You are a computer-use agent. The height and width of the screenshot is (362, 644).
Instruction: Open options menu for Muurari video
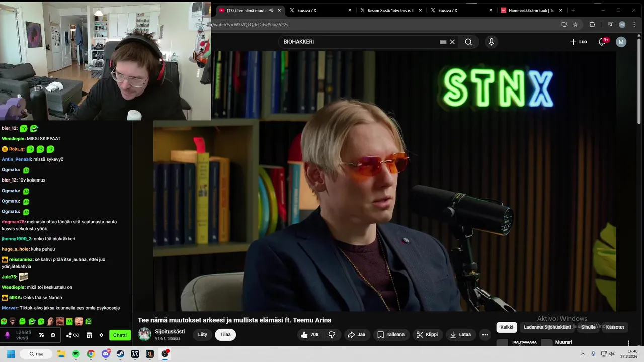click(x=628, y=343)
